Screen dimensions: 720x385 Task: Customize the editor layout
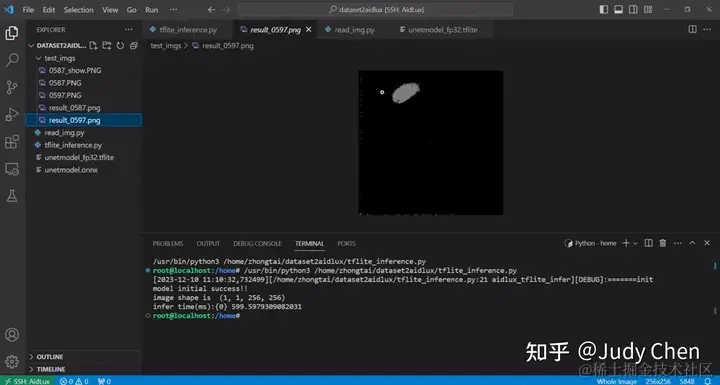pyautogui.click(x=648, y=9)
